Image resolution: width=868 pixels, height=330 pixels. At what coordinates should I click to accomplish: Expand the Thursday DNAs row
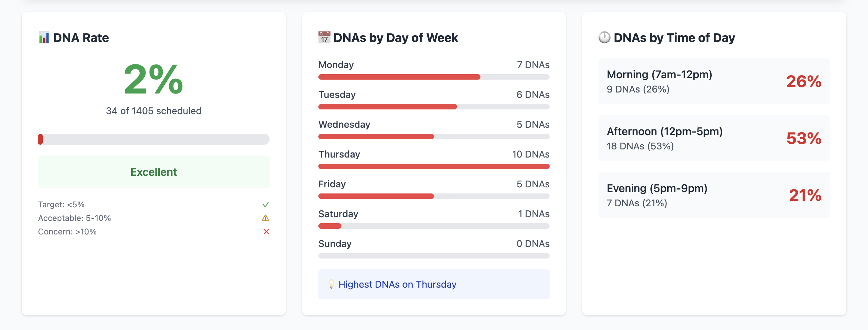[433, 159]
